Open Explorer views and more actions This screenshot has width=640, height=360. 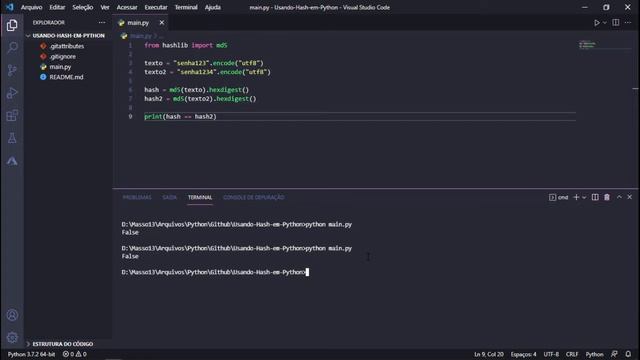(x=102, y=22)
